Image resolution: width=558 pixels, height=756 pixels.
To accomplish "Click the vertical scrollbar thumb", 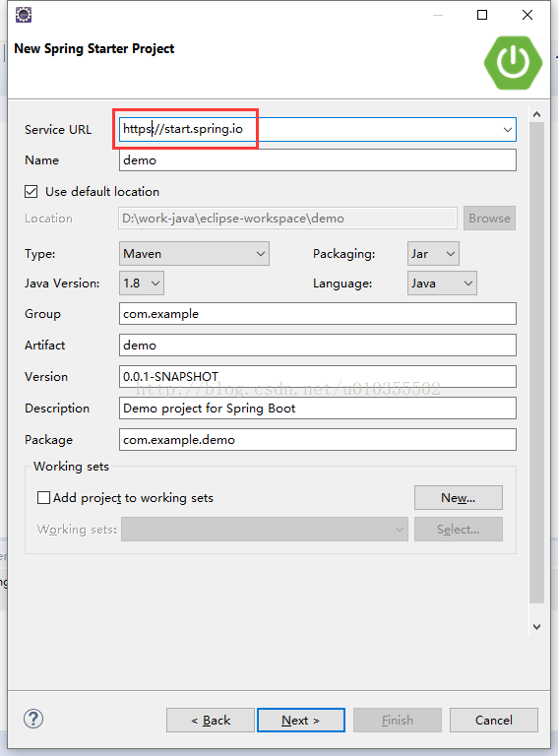I will pyautogui.click(x=536, y=362).
